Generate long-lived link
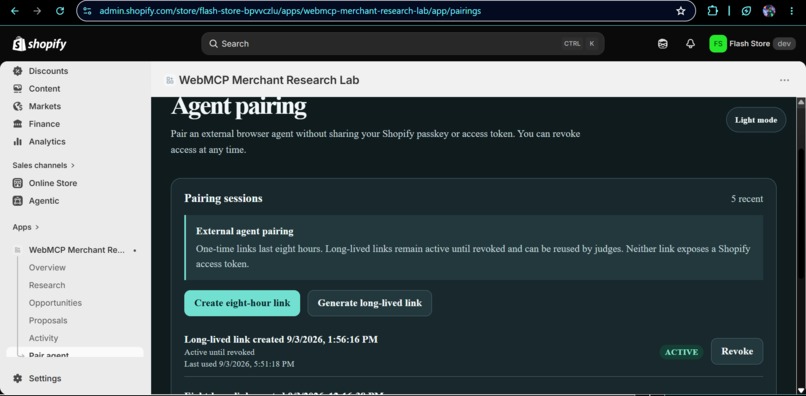The height and width of the screenshot is (396, 806). [x=370, y=303]
